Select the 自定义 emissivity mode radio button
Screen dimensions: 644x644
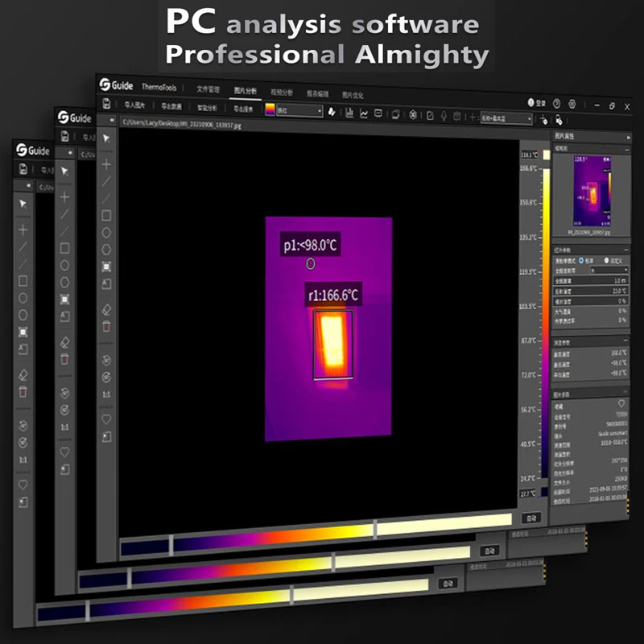pos(606,260)
